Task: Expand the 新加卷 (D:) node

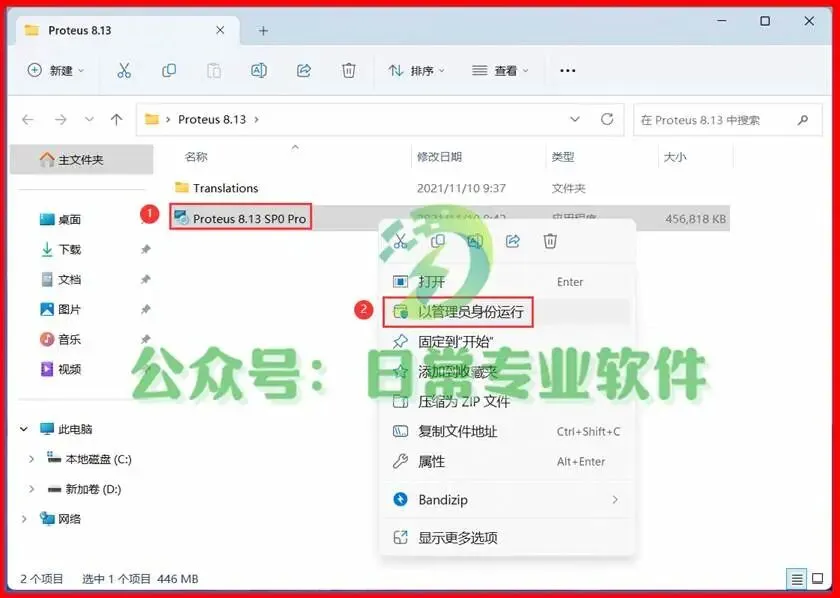Action: [31, 489]
